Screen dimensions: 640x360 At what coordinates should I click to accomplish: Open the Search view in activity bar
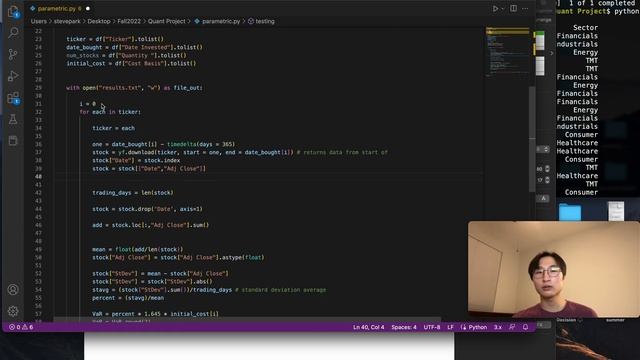13,33
